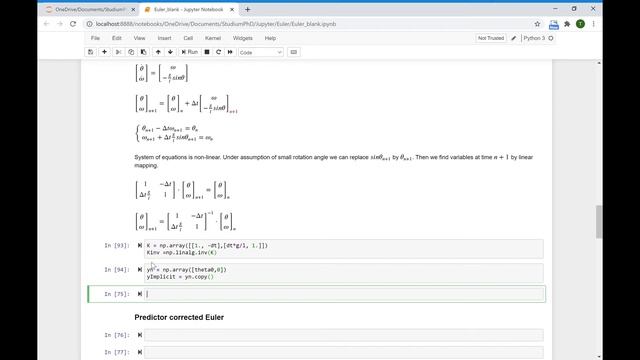Click the scrollbar up arrow

point(599,63)
